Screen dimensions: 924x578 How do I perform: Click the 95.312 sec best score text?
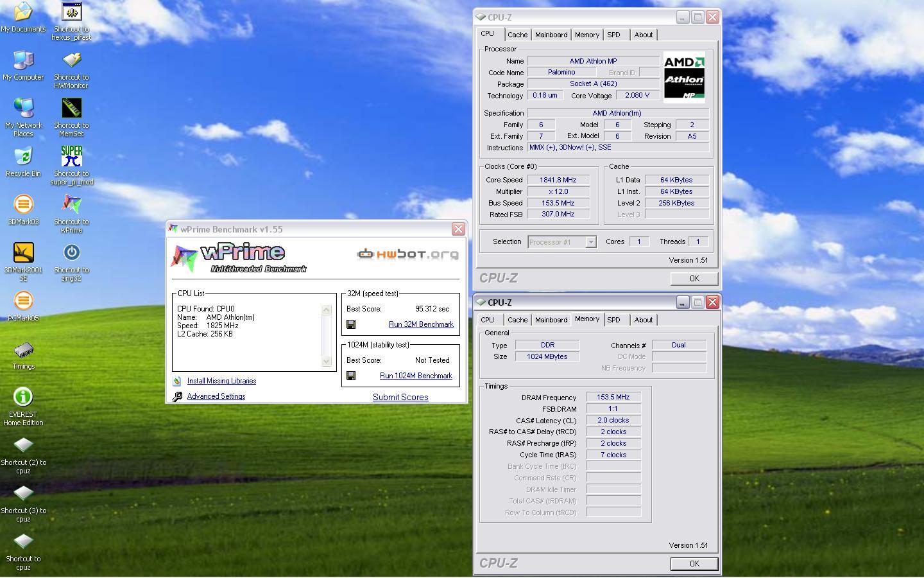point(432,309)
